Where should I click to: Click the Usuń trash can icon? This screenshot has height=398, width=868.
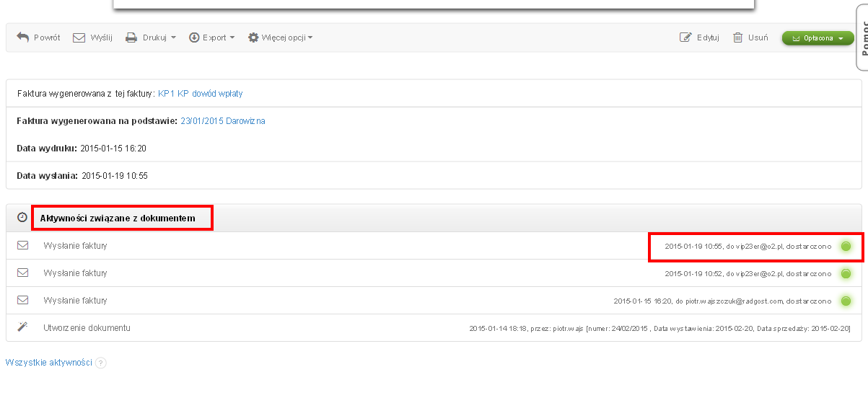tap(738, 37)
